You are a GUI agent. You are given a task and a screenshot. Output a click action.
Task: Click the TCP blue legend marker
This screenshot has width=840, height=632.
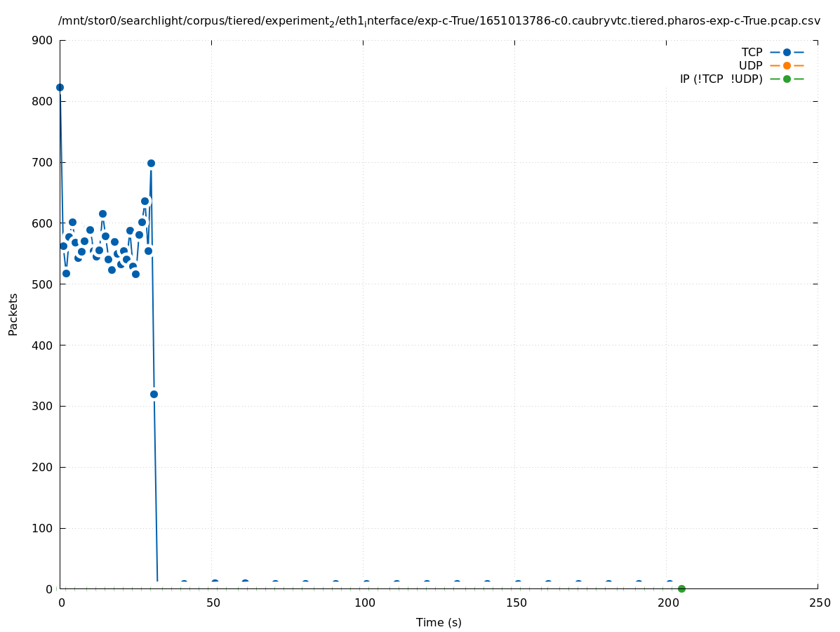(787, 52)
